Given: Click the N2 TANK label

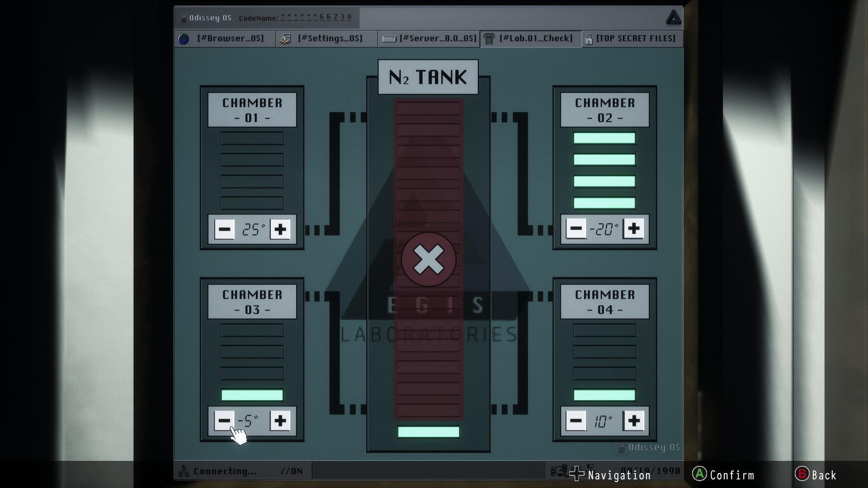Looking at the screenshot, I should pos(428,77).
